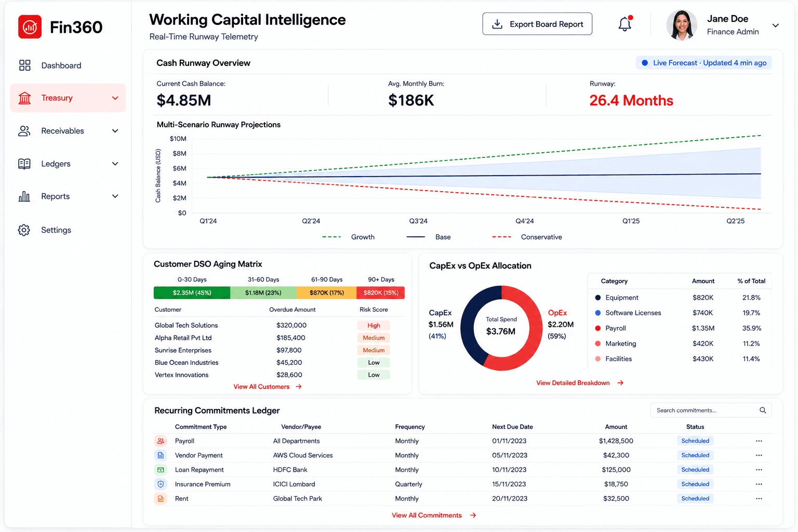Click the Rent row icon
The height and width of the screenshot is (532, 798).
[161, 499]
